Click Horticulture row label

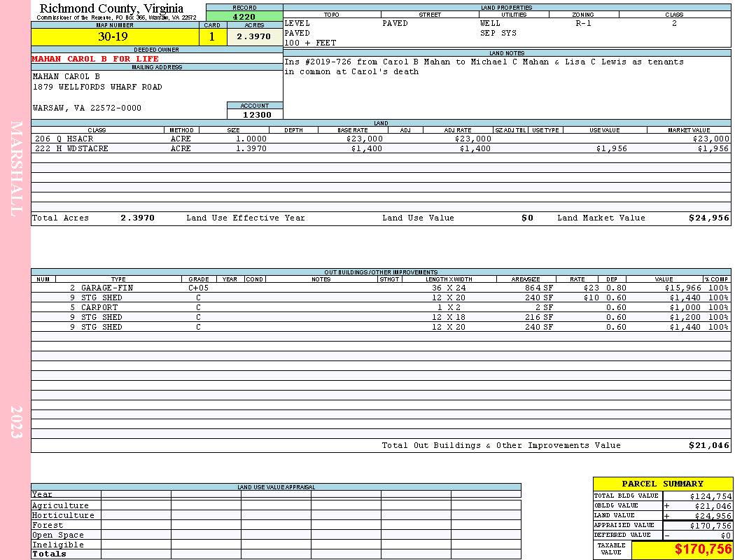pos(63,515)
